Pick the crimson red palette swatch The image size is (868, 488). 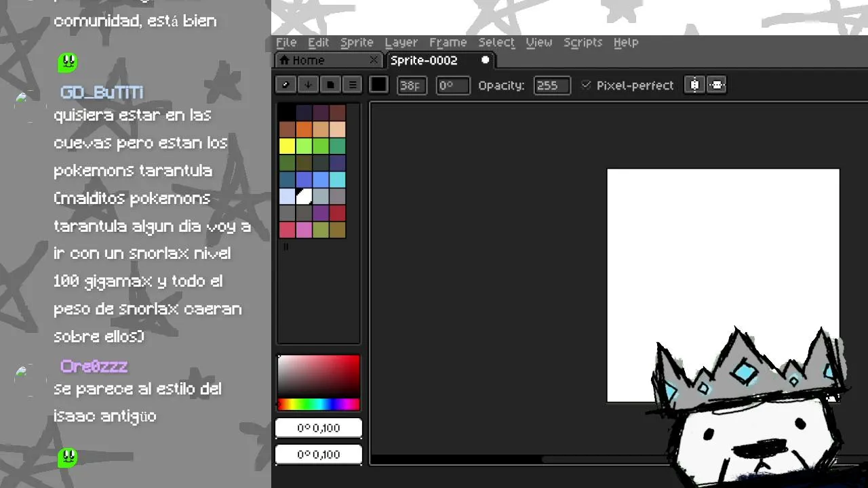coord(338,213)
